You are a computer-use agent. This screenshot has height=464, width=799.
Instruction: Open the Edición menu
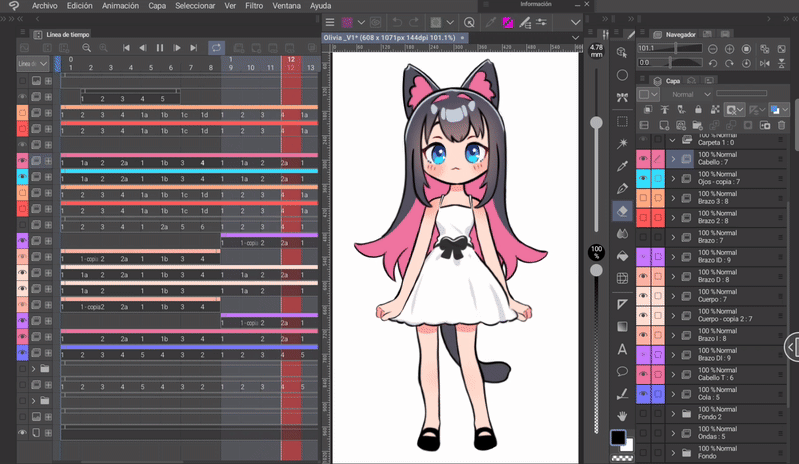pos(79,6)
